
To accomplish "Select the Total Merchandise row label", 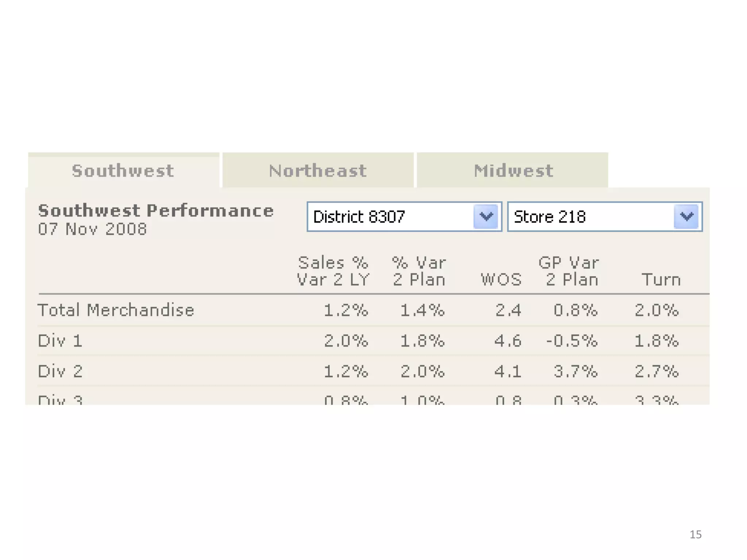I will pos(116,310).
